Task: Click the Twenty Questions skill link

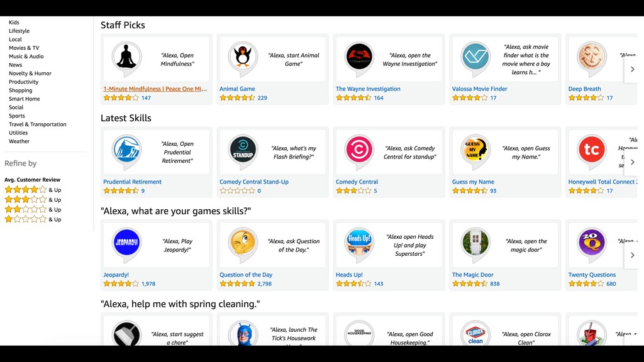Action: [592, 275]
